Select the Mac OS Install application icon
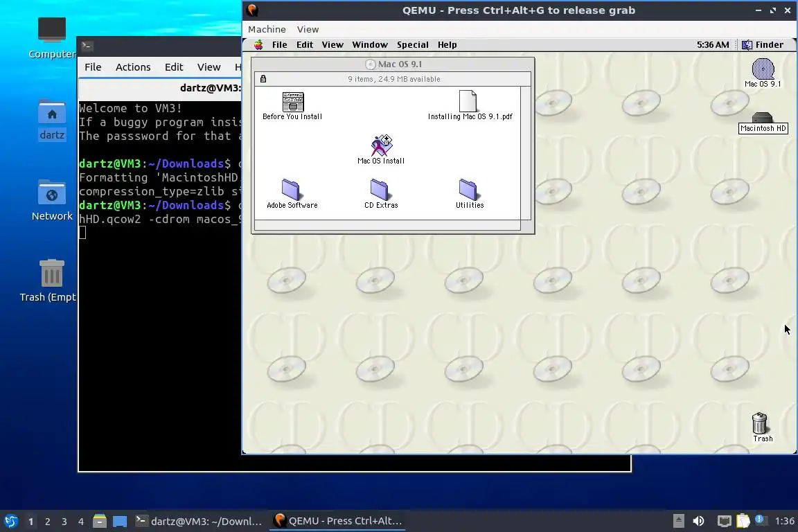Viewport: 798px width, 532px height. coord(381,145)
